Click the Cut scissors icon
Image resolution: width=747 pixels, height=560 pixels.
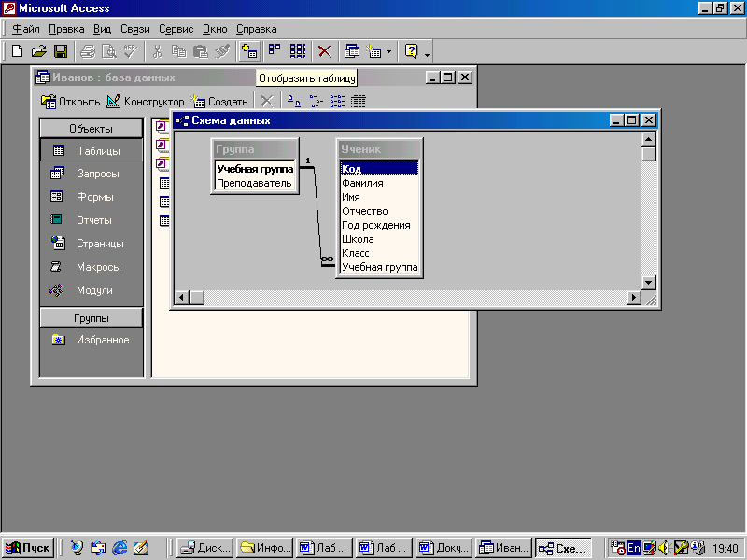click(157, 51)
